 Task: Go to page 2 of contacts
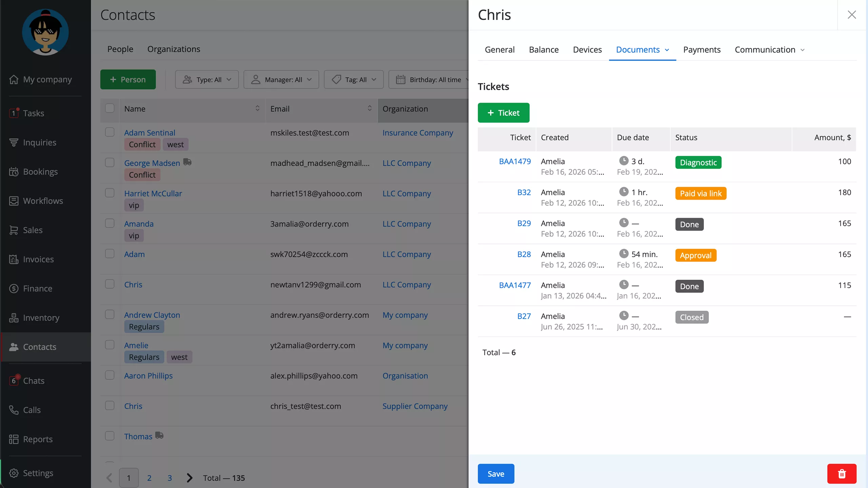coord(149,478)
